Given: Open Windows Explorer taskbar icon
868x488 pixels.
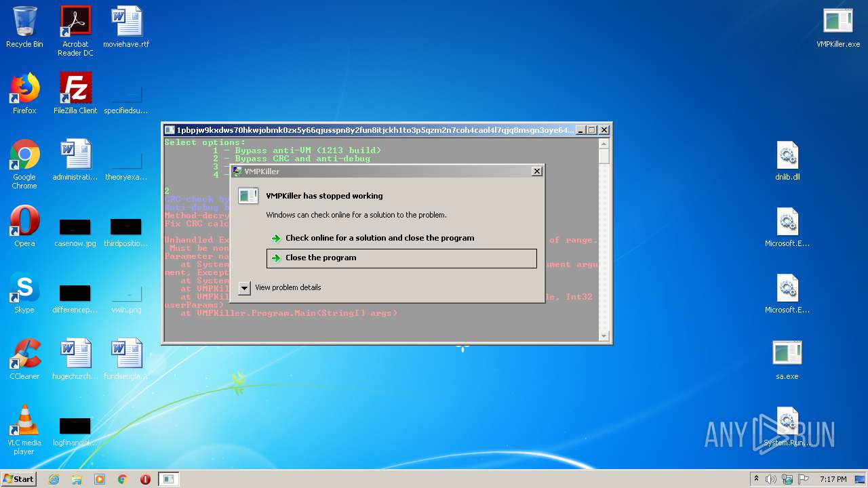Looking at the screenshot, I should pyautogui.click(x=77, y=479).
